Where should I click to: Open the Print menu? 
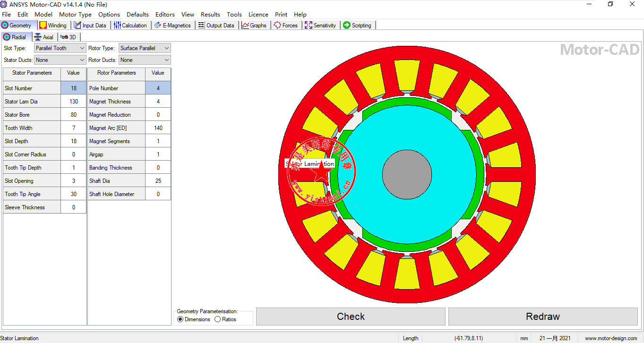click(x=281, y=14)
